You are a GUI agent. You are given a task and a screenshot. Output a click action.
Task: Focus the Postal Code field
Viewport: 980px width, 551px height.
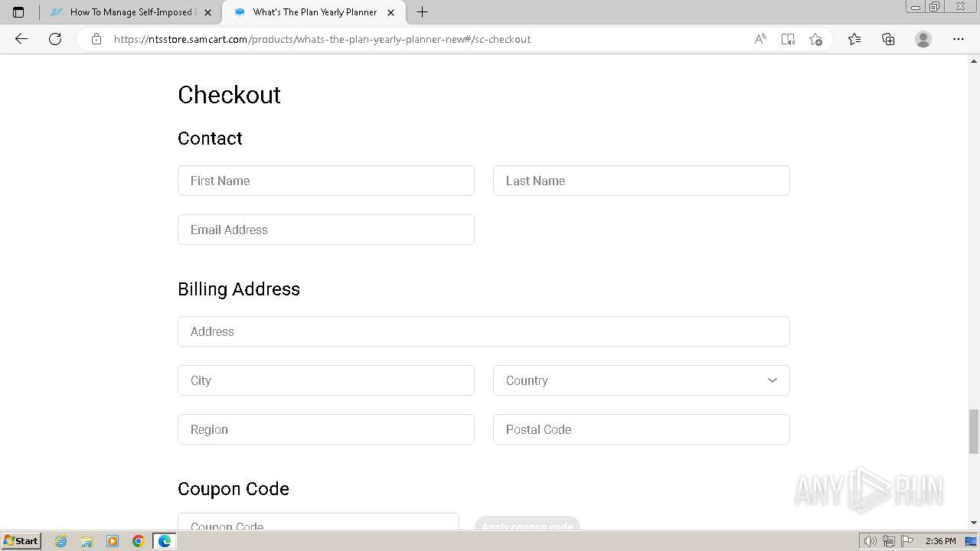point(642,429)
